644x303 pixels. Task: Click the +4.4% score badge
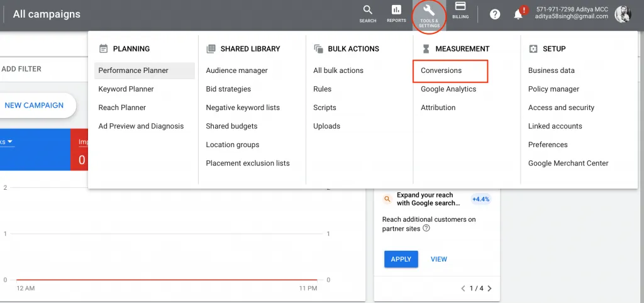[480, 199]
